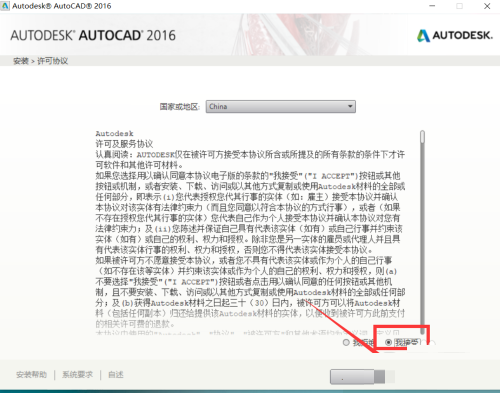This screenshot has height=393, width=500.
Task: Close the AutoCAD 2016 installer window
Action: [487, 6]
